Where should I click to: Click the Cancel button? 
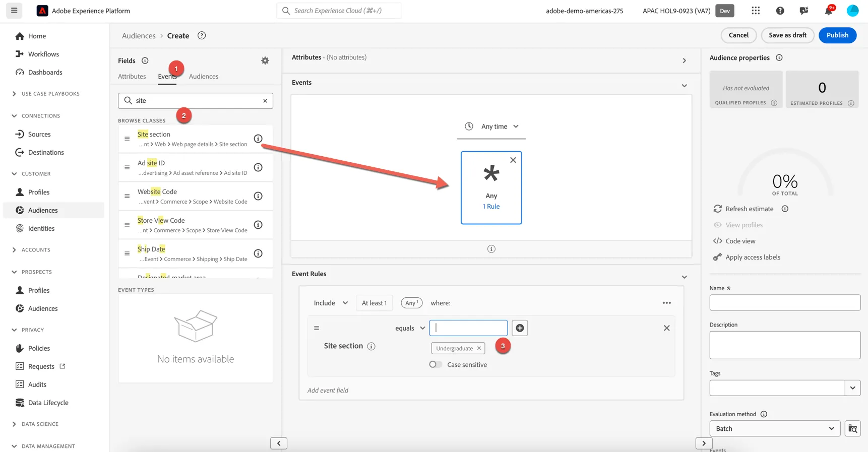pyautogui.click(x=738, y=35)
